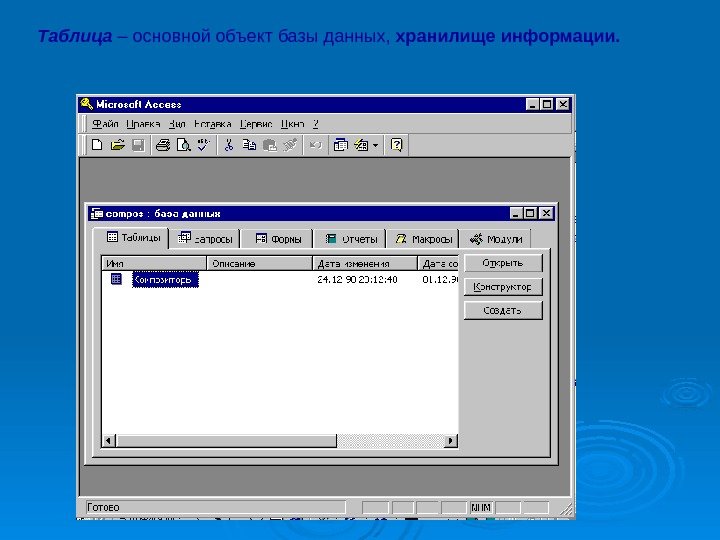
Task: Switch to the Отчеты tab
Action: click(x=351, y=239)
